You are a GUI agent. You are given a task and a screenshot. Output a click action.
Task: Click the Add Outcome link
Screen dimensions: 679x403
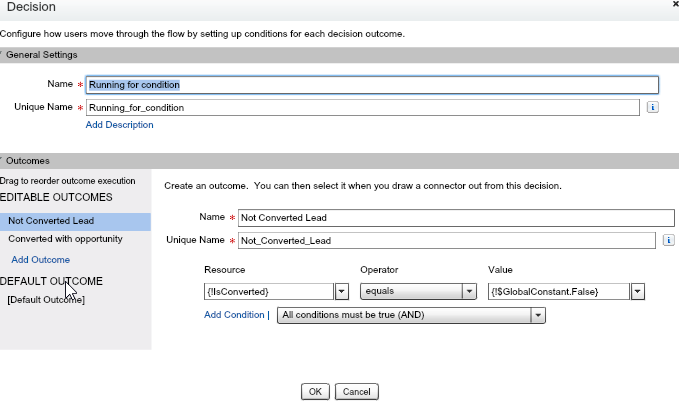[x=41, y=260]
